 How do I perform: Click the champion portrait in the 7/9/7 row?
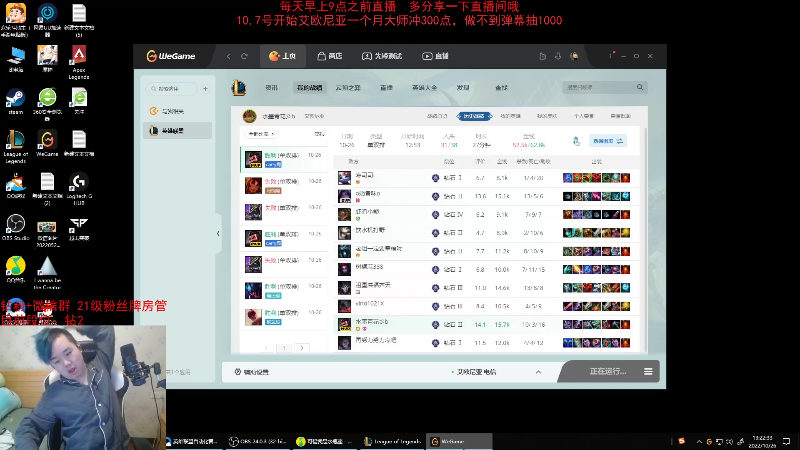coord(344,215)
